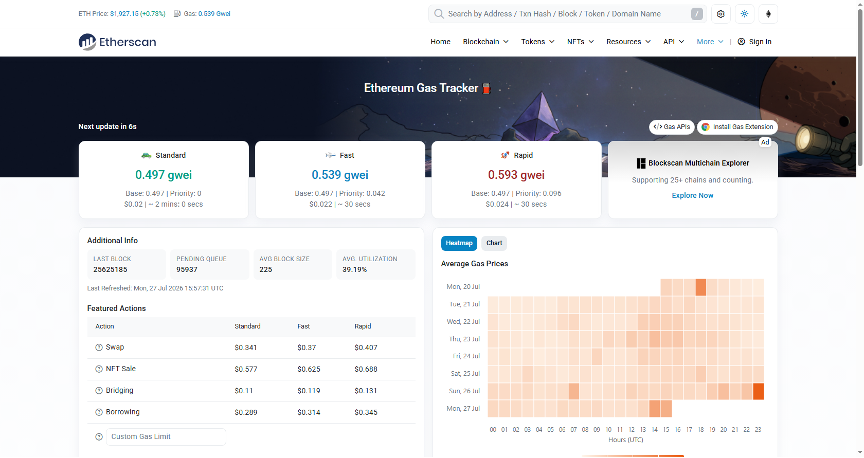Click the clock icon beside Swap
Screen dimensions: 864x458
point(99,347)
